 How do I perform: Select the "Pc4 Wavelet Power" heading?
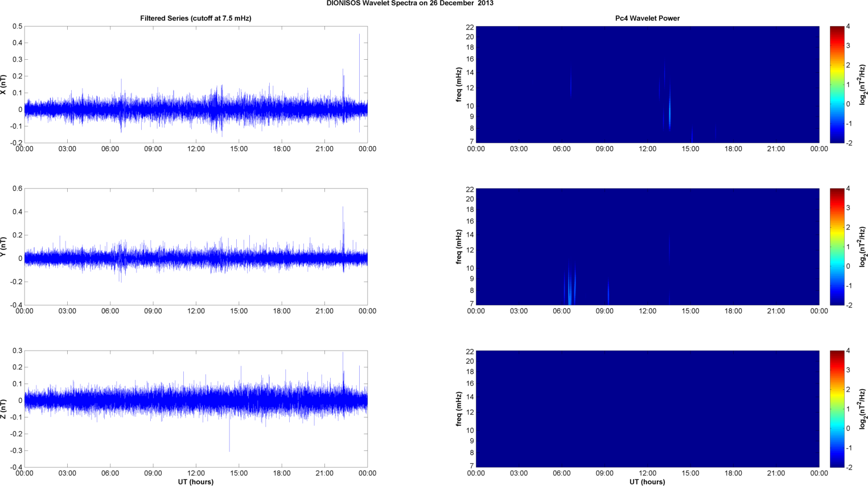[x=647, y=18]
